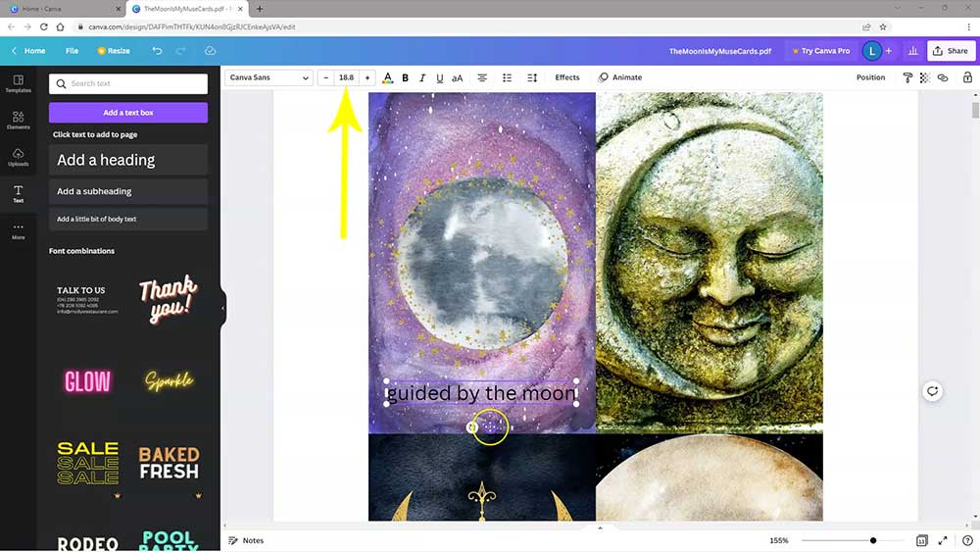Image resolution: width=980 pixels, height=552 pixels.
Task: Expand the pages drawer chevron
Action: pyautogui.click(x=600, y=528)
